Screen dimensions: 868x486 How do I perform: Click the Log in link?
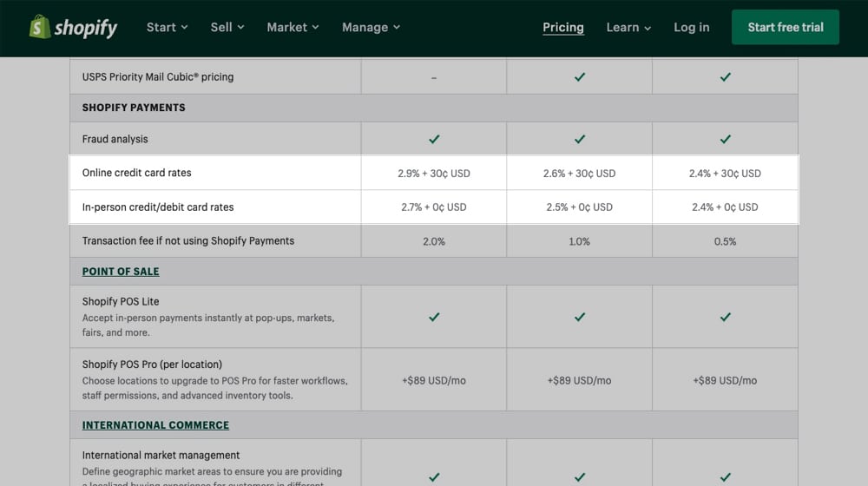pyautogui.click(x=692, y=27)
